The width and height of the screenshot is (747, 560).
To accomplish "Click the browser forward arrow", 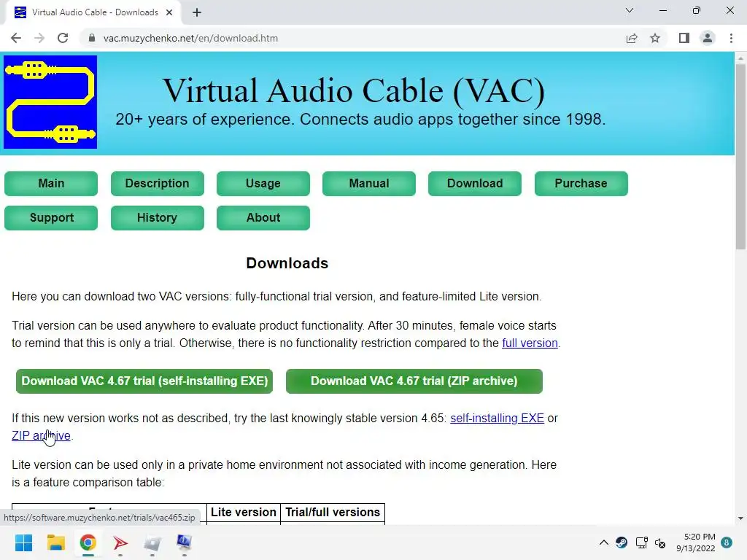I will [x=39, y=38].
